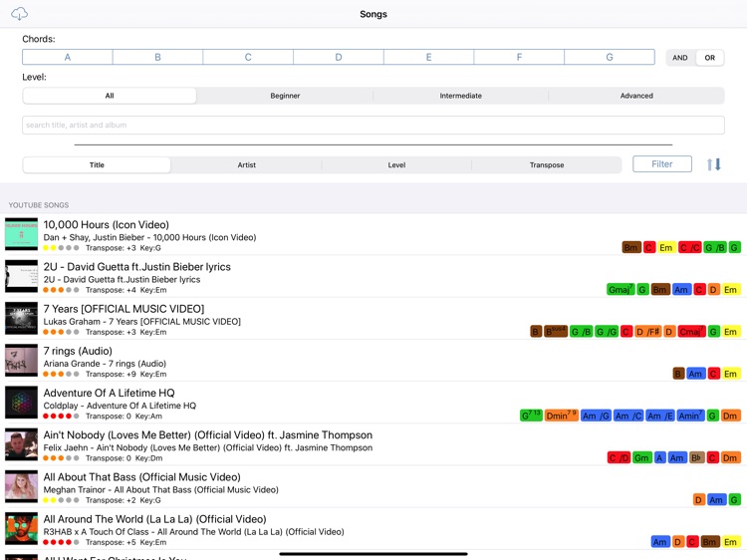
Task: Open the 7 rings thumbnail
Action: (22, 360)
